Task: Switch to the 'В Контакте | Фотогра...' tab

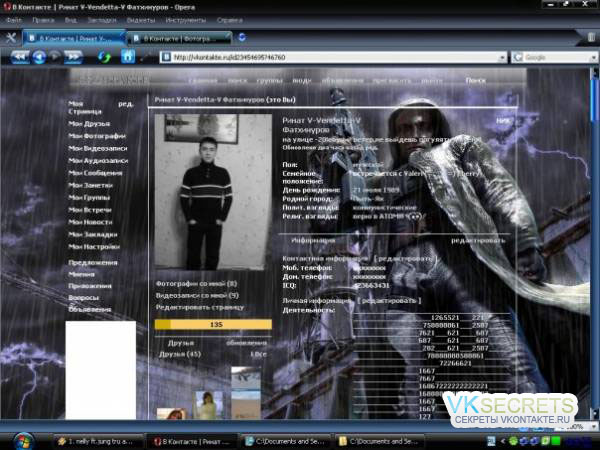Action: [179, 39]
